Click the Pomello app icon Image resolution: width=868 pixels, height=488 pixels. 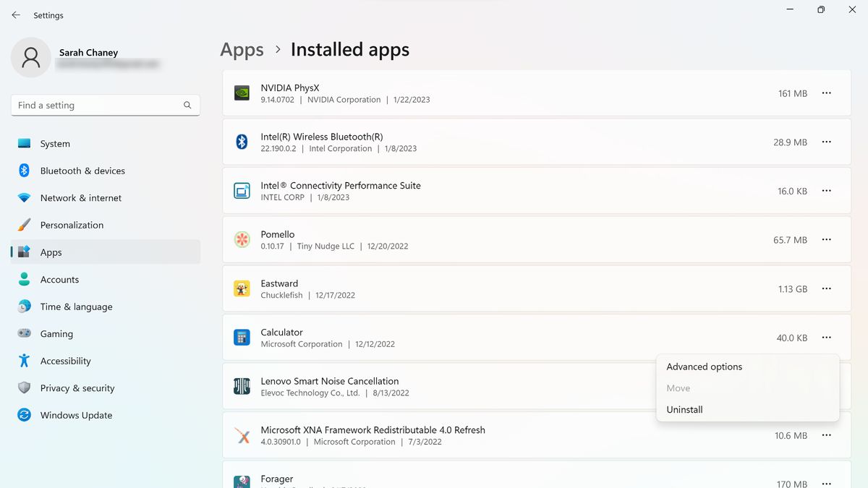coord(242,239)
